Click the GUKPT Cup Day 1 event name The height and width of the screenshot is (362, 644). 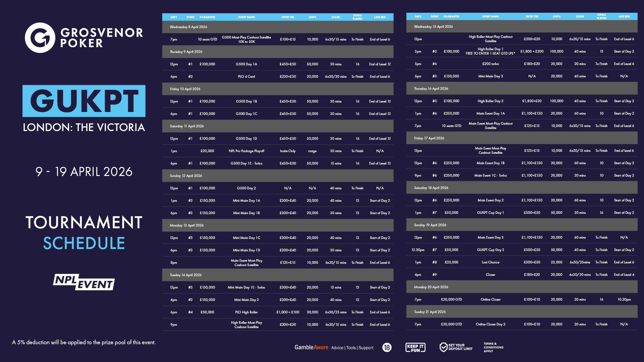(490, 213)
